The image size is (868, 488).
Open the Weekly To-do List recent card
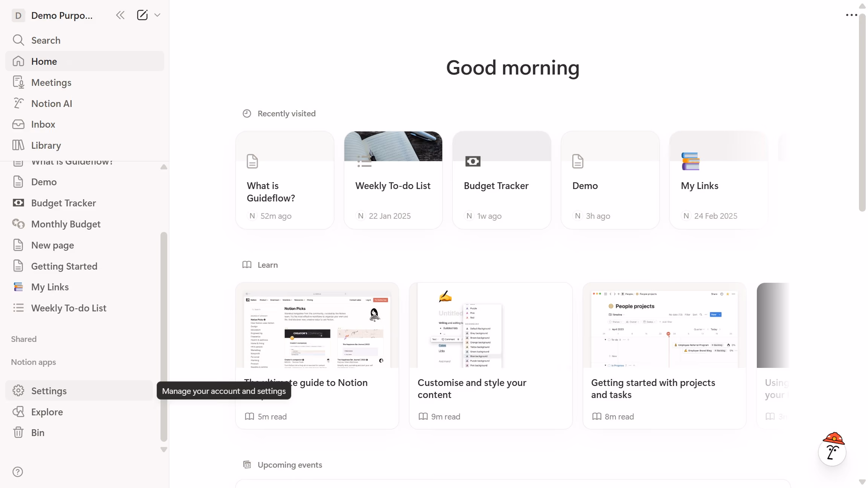393,180
